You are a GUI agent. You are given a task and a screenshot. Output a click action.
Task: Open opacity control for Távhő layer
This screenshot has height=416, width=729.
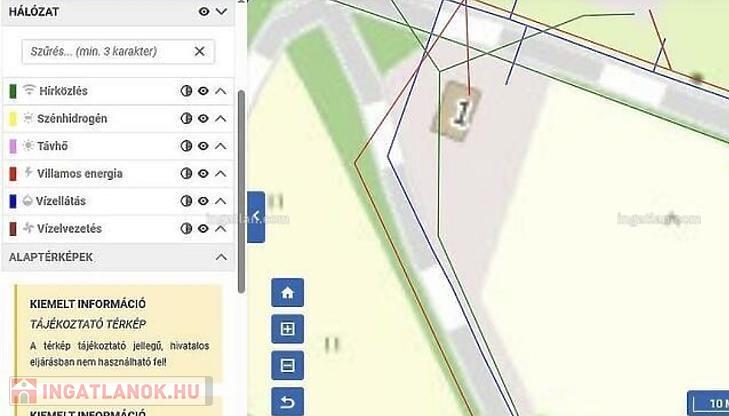186,146
